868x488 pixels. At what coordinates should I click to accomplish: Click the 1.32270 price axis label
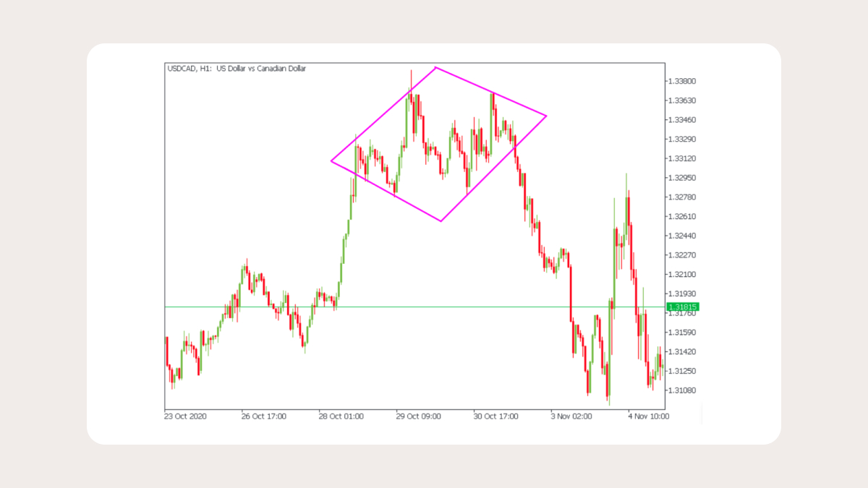683,254
